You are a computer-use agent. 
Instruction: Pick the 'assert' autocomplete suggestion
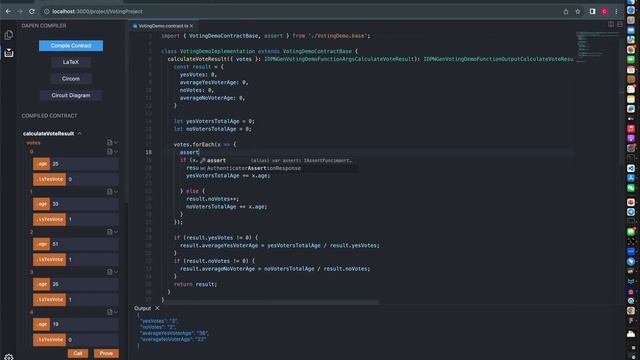pyautogui.click(x=278, y=160)
